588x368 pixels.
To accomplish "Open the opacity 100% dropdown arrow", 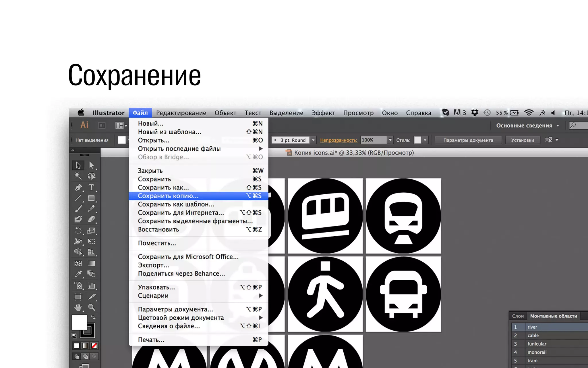I will point(390,140).
